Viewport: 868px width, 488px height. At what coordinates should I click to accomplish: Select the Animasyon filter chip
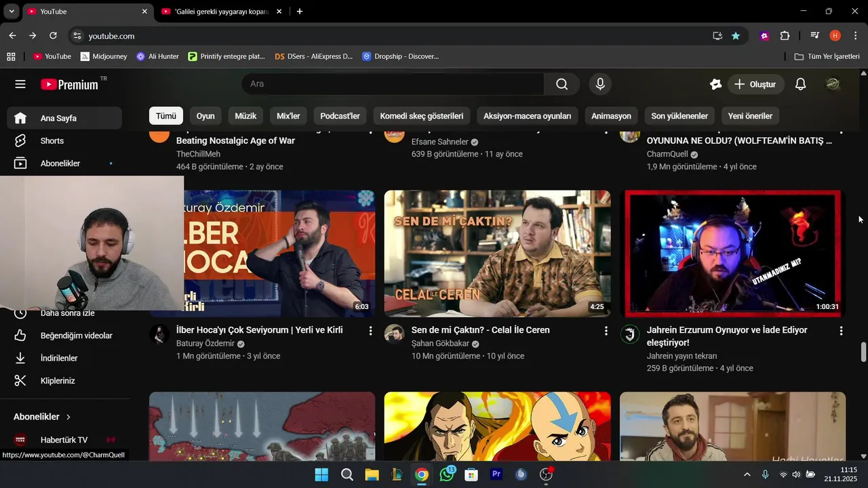pos(611,116)
